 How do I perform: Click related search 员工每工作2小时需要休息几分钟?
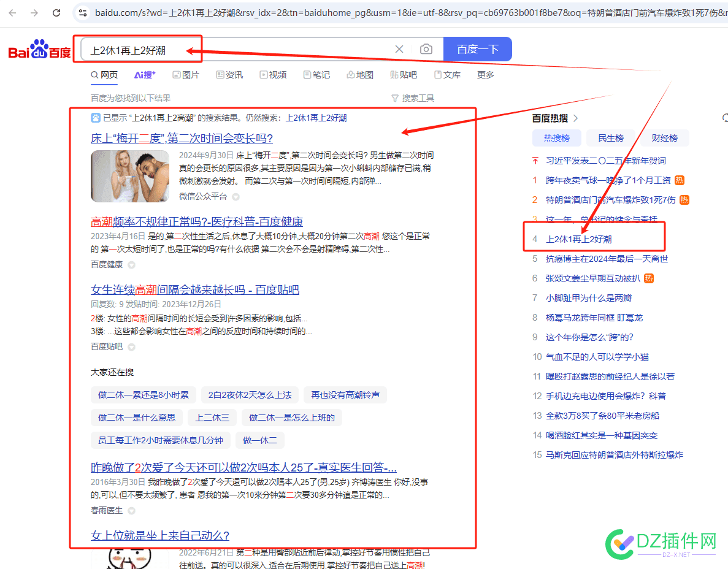(161, 440)
